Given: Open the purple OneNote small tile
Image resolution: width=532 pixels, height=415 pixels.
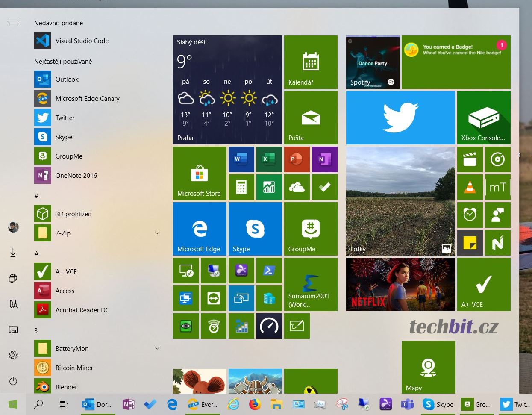Looking at the screenshot, I should [x=325, y=159].
